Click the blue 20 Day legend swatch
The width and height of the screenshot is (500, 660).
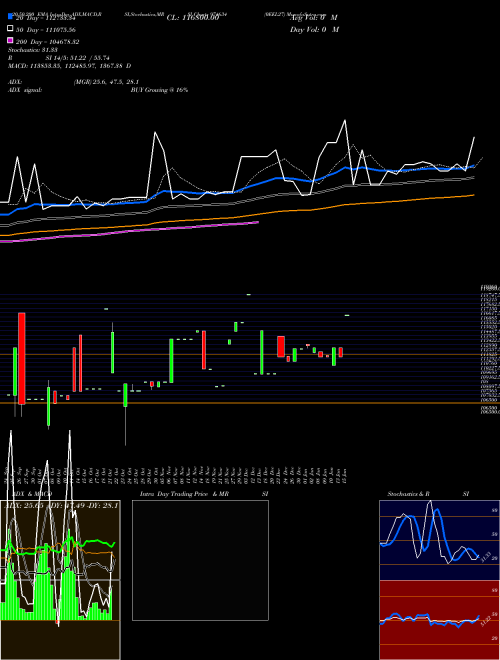(x=11, y=16)
